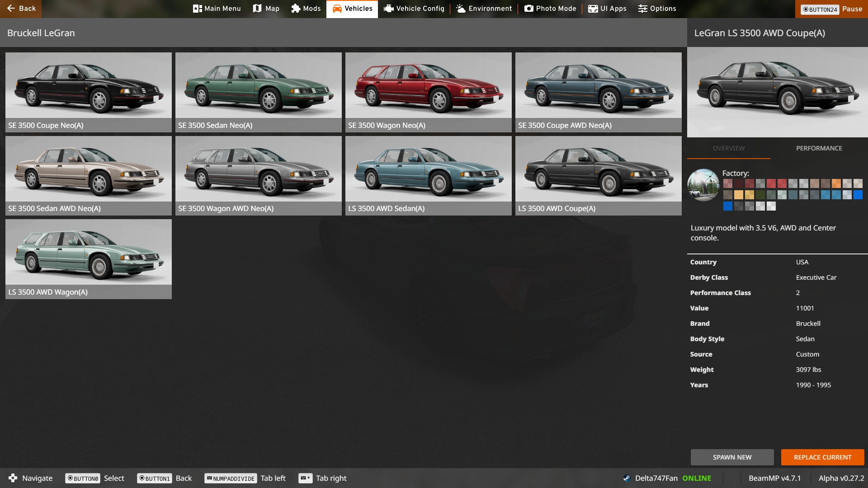Click the Country value USA
The height and width of the screenshot is (488, 868).
(802, 262)
